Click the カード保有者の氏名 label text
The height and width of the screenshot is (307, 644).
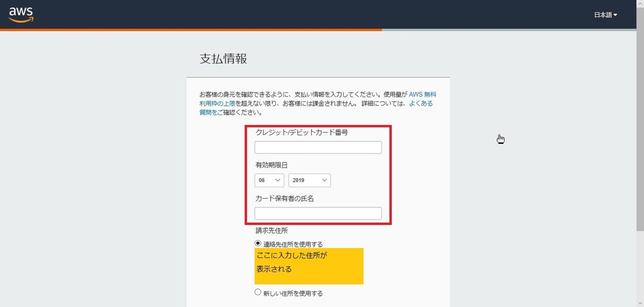[x=284, y=199]
